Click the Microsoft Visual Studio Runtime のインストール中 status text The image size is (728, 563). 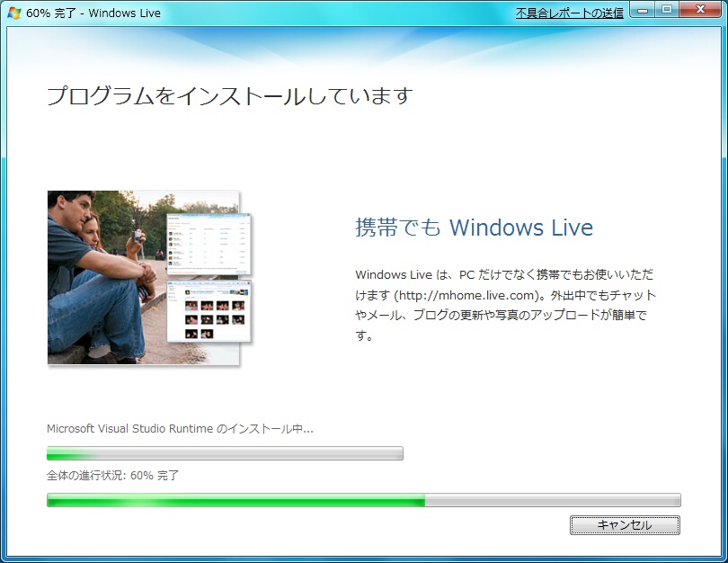pos(180,428)
